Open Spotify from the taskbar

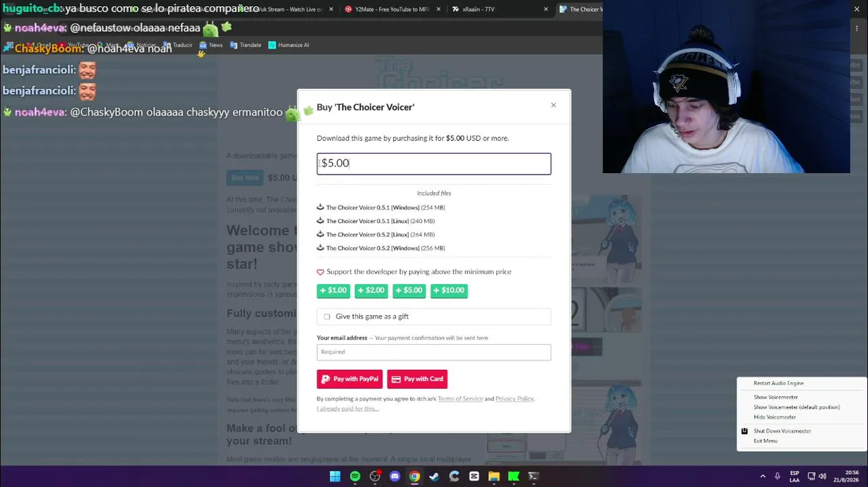click(355, 476)
